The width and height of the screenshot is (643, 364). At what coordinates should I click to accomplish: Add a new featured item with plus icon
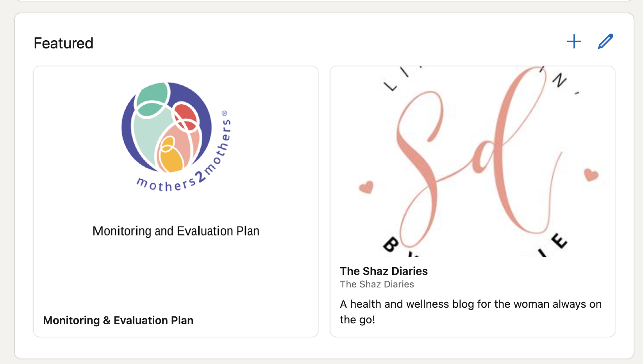(574, 41)
